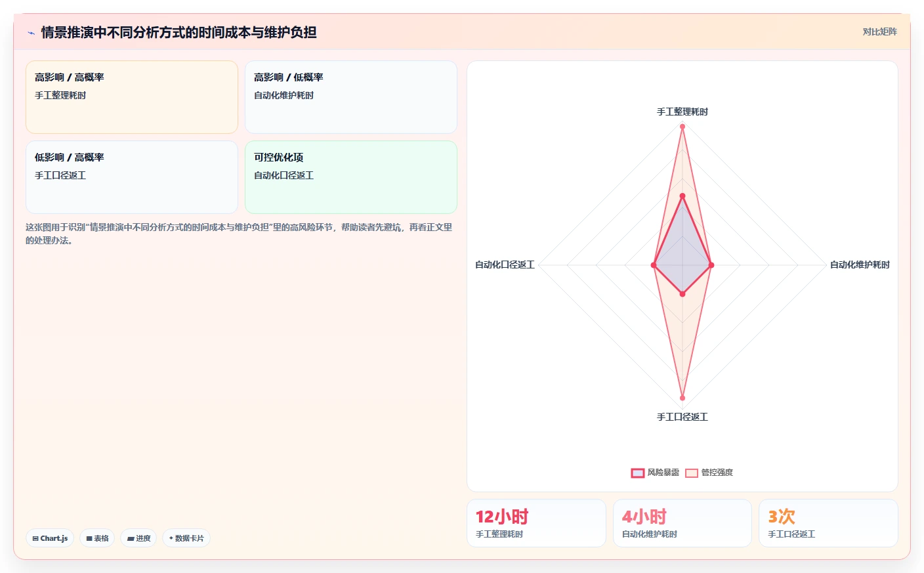This screenshot has width=924, height=573.
Task: Click 手工口径返工 text in the 低影响 / 高概率 card
Action: coord(60,175)
